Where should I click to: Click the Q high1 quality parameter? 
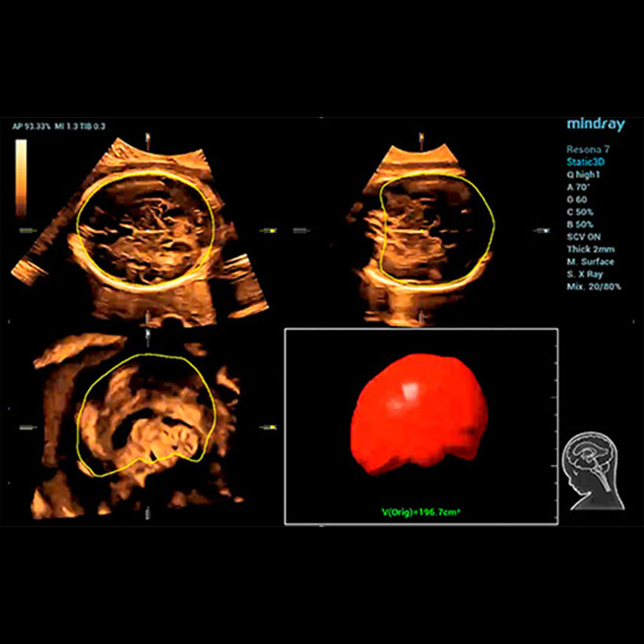point(584,174)
